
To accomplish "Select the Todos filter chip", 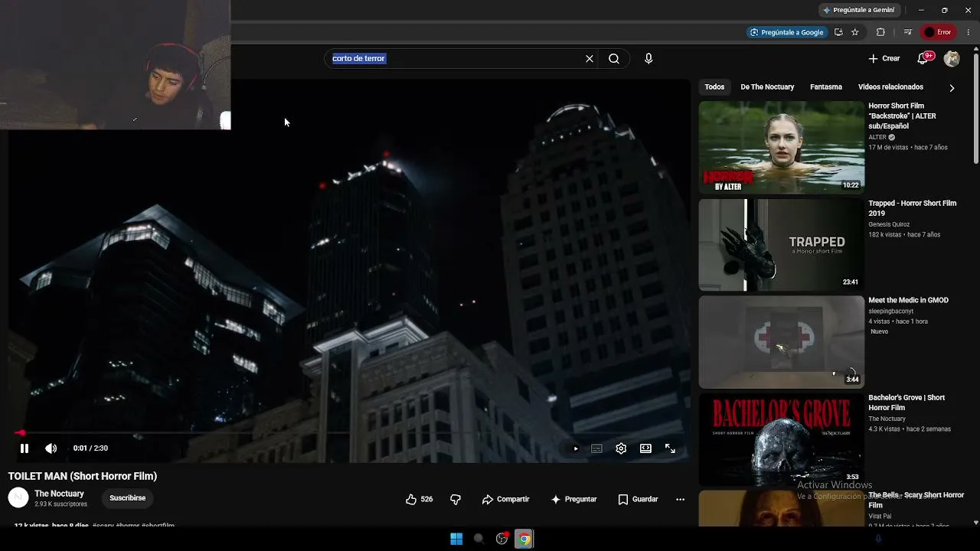I will coord(714,87).
